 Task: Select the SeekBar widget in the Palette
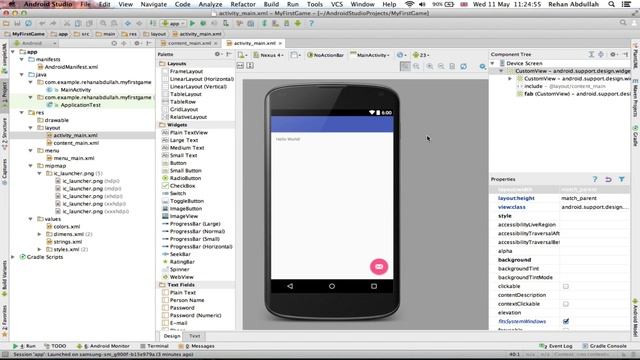[x=180, y=254]
